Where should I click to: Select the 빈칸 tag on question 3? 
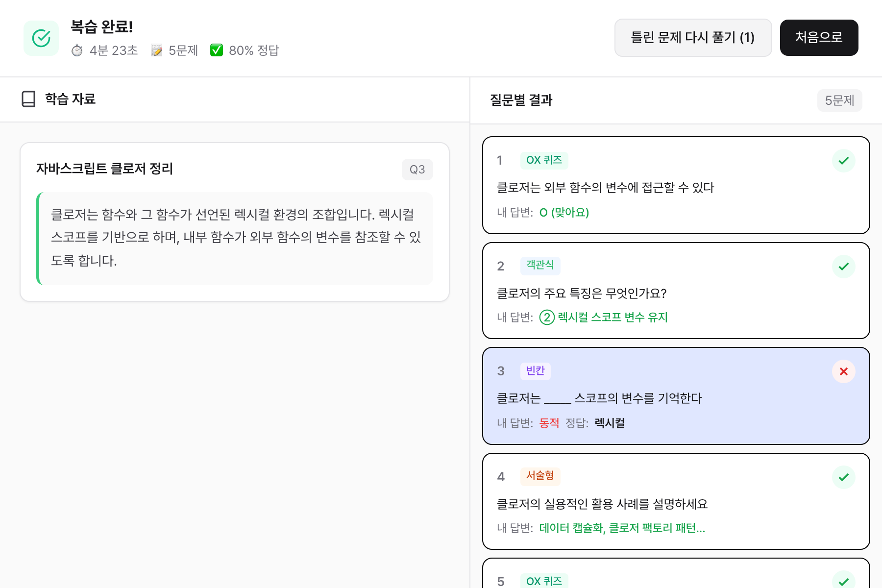click(x=535, y=371)
